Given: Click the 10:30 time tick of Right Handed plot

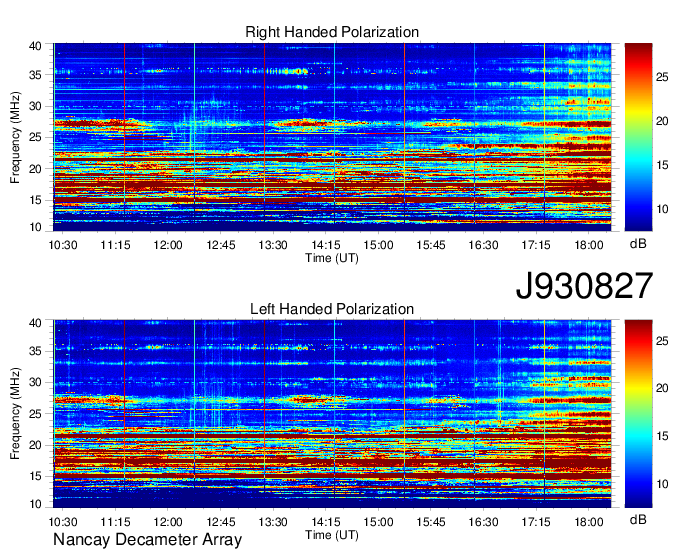Looking at the screenshot, I should coord(63,245).
